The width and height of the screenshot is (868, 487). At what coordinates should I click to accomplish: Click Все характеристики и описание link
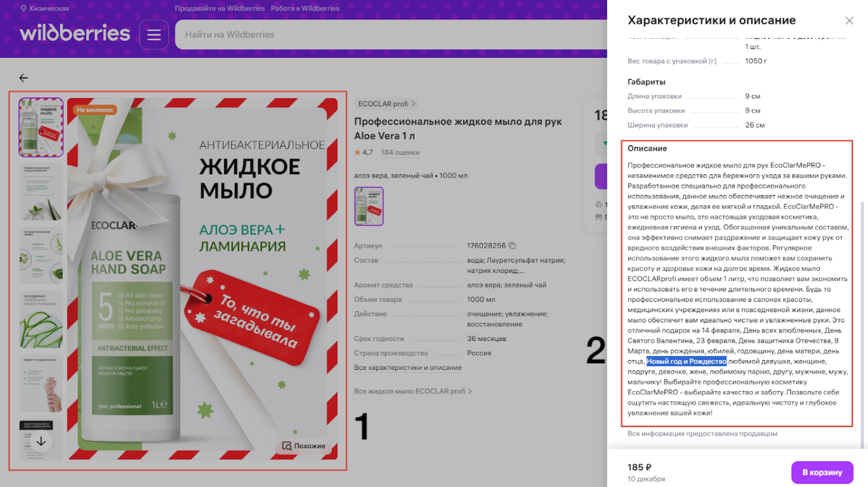point(408,367)
